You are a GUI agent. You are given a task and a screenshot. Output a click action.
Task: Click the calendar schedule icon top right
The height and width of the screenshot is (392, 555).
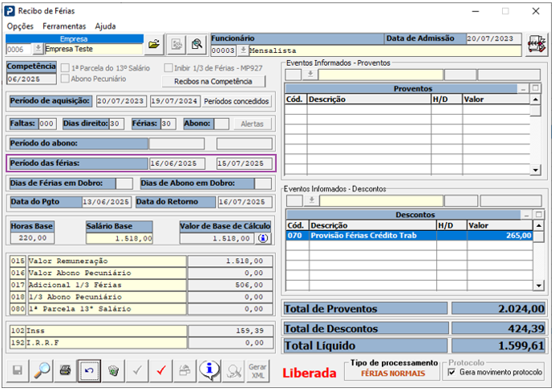click(x=537, y=44)
